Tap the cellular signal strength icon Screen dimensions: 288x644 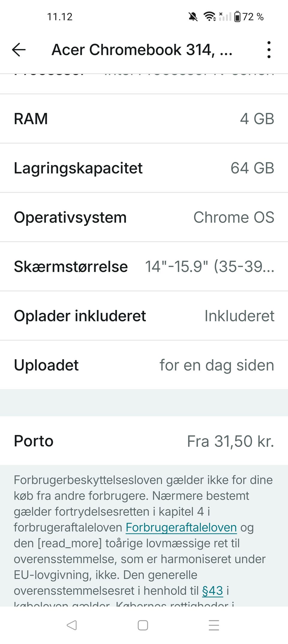point(225,17)
